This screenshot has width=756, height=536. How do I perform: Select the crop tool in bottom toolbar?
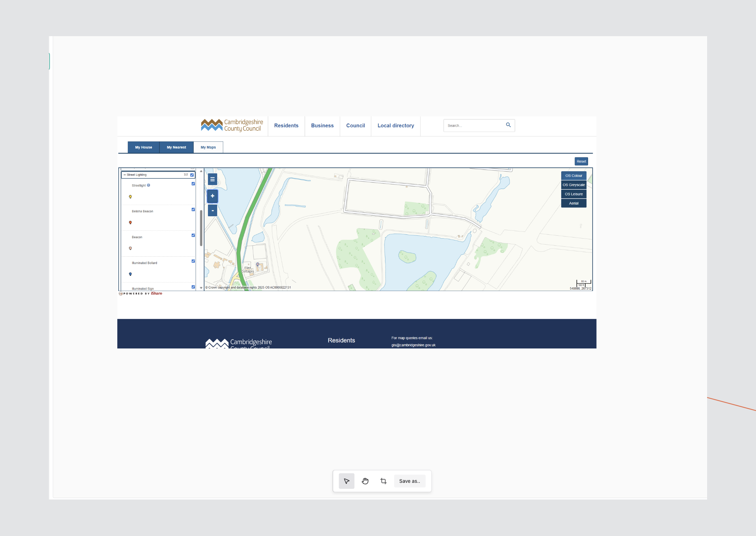(383, 481)
